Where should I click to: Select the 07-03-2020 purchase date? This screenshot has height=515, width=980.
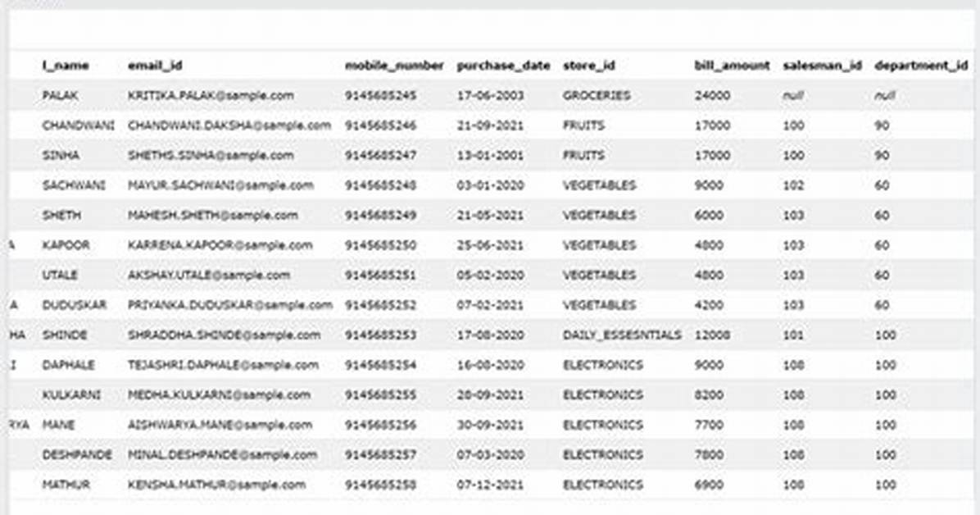pos(490,455)
